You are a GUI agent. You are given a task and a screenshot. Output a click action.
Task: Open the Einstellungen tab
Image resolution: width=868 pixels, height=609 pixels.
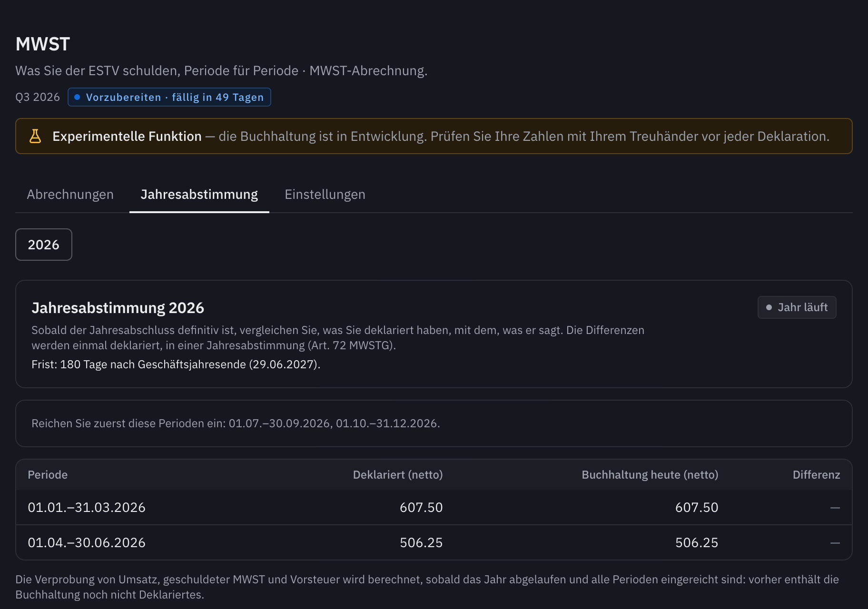[x=325, y=194]
